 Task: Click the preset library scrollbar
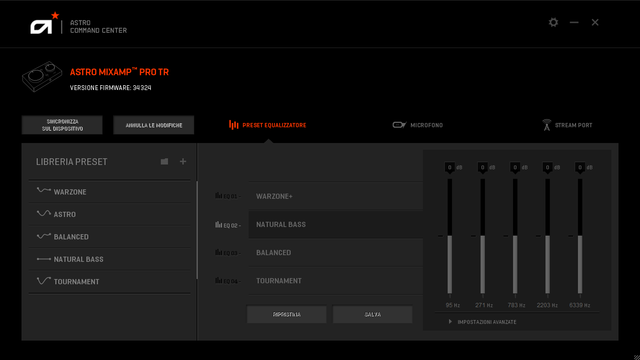(197, 230)
